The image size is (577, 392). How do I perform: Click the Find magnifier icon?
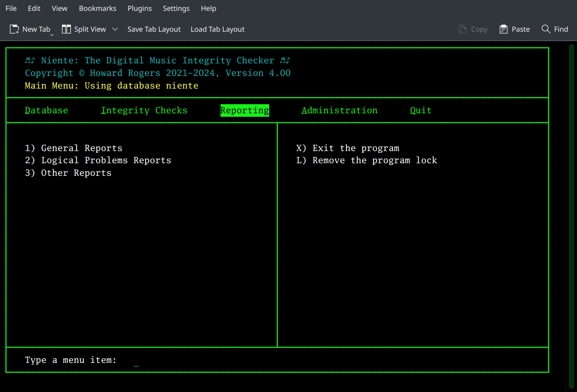546,29
